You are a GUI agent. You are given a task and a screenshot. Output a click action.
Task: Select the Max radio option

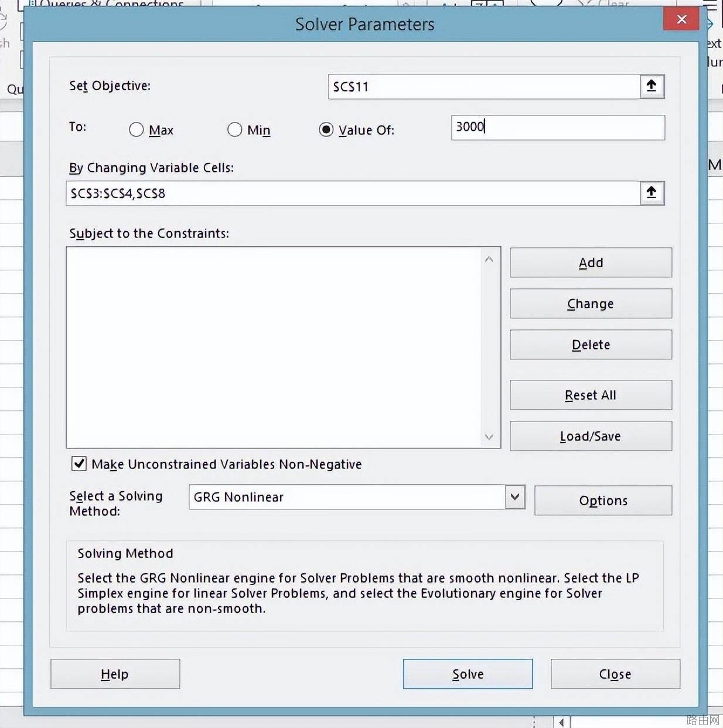pyautogui.click(x=137, y=130)
